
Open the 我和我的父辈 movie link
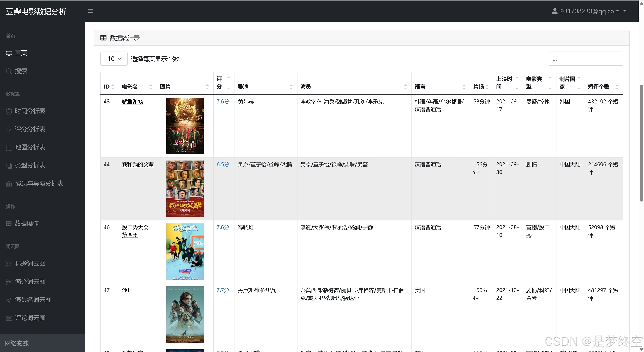[138, 164]
